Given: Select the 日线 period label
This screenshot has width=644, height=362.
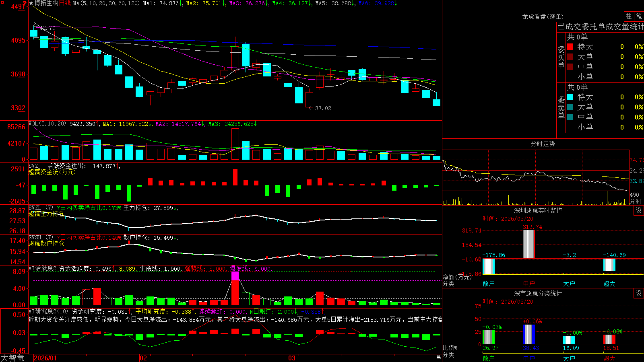Looking at the screenshot, I should (65, 3).
